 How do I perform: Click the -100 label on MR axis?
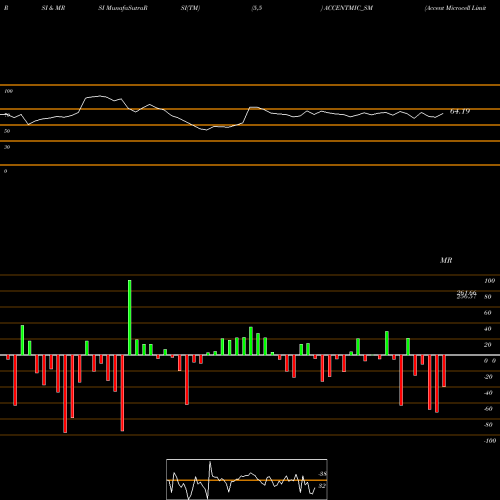coord(490,441)
